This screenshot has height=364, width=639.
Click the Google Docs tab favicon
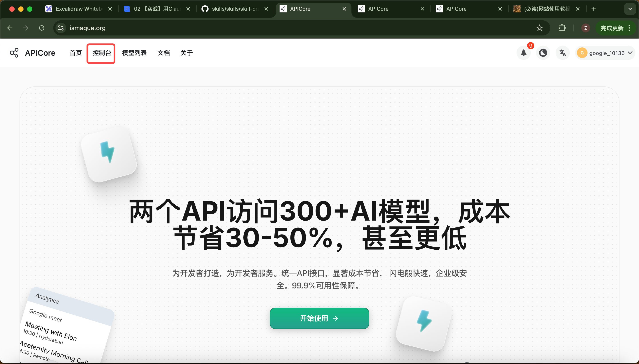(127, 9)
